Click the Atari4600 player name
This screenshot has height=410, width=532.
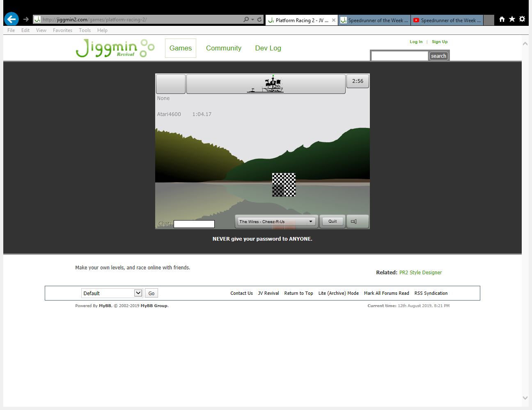pos(169,114)
